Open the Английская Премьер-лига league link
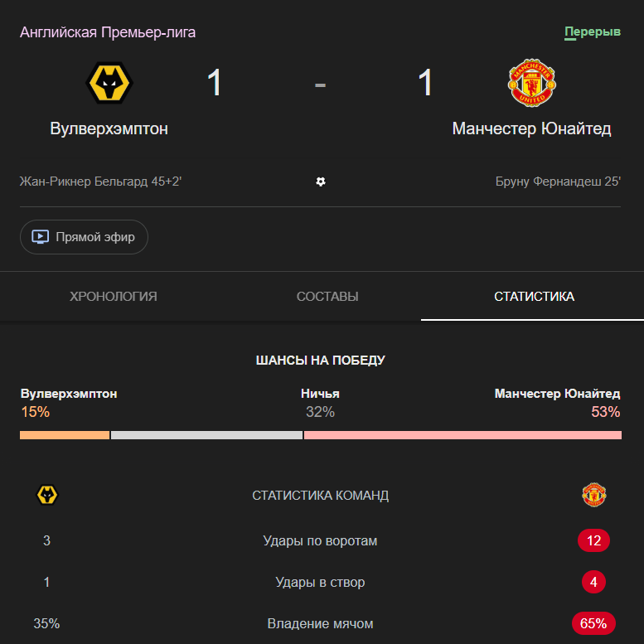The height and width of the screenshot is (644, 644). tap(108, 32)
